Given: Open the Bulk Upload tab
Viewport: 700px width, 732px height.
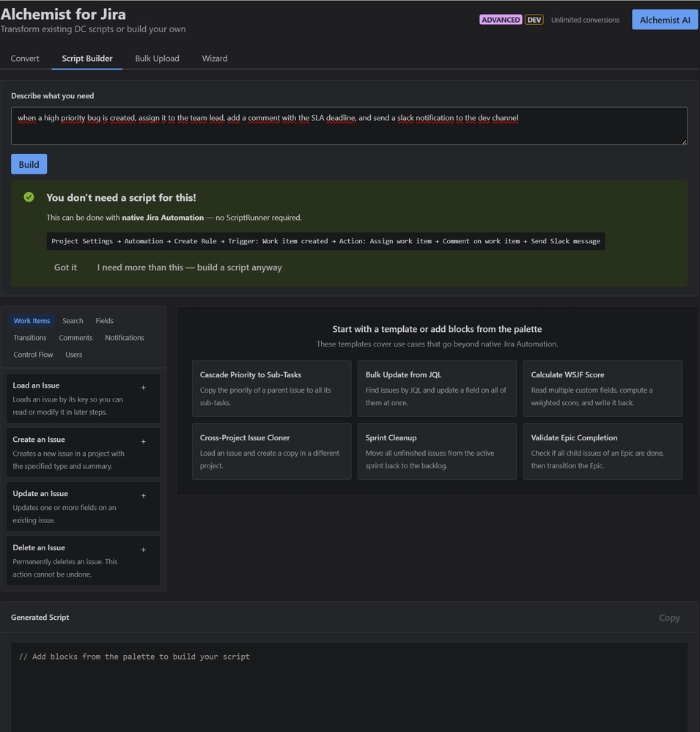Looking at the screenshot, I should coord(157,58).
